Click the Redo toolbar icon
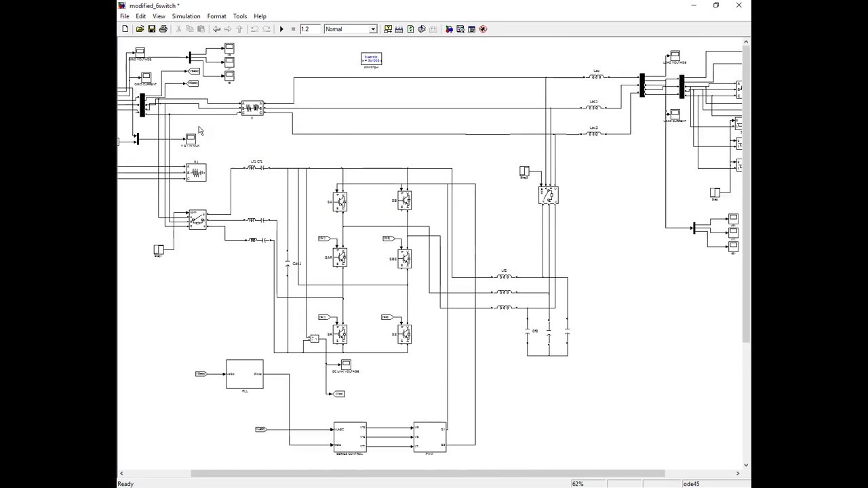 point(266,29)
